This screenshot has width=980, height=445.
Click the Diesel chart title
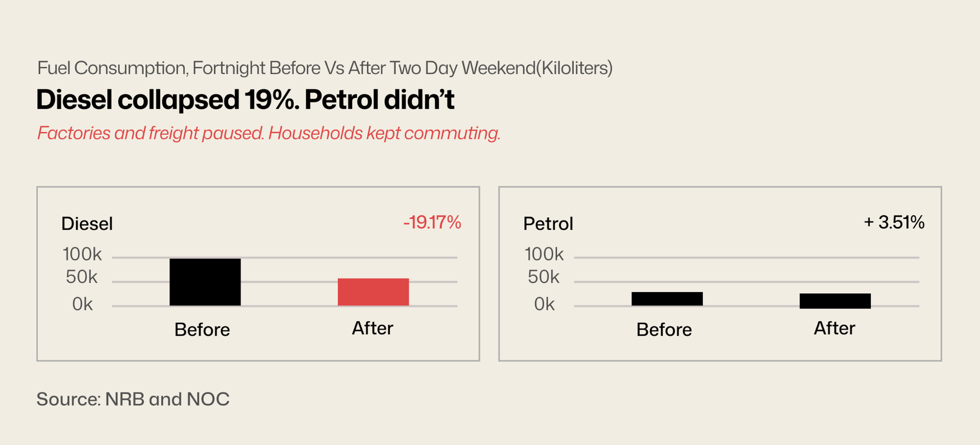click(87, 224)
